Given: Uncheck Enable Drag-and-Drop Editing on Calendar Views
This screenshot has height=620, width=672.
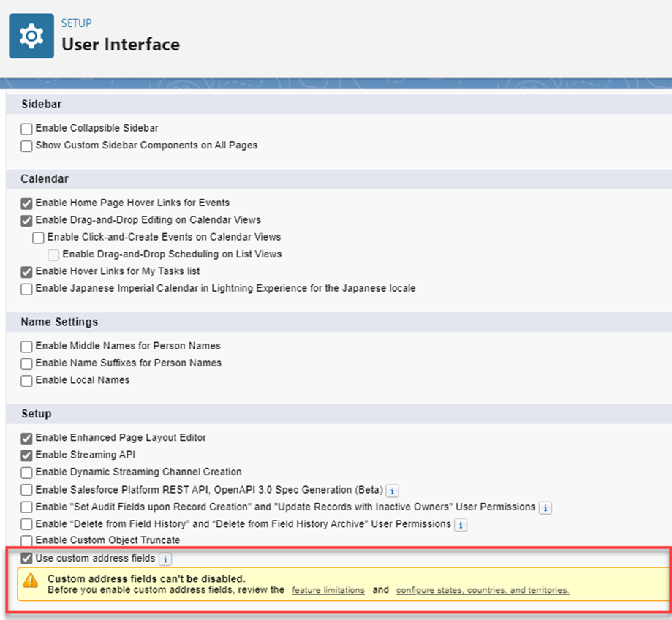Looking at the screenshot, I should point(27,220).
